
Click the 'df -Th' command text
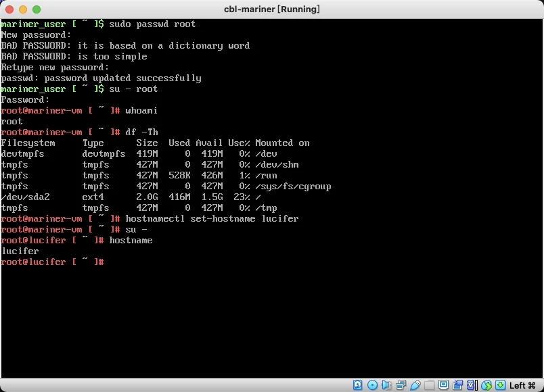(x=141, y=132)
